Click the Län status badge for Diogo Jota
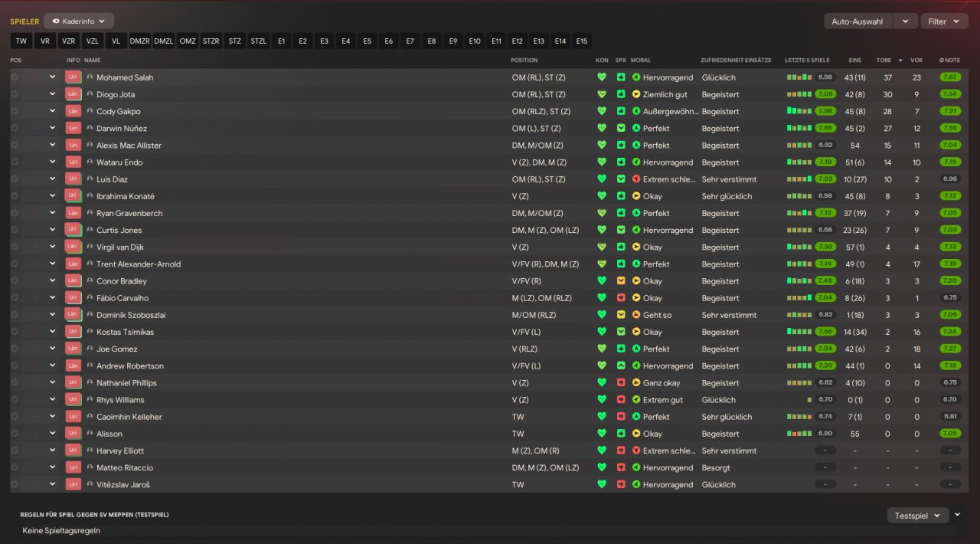Screen dimensions: 980x544 73,94
